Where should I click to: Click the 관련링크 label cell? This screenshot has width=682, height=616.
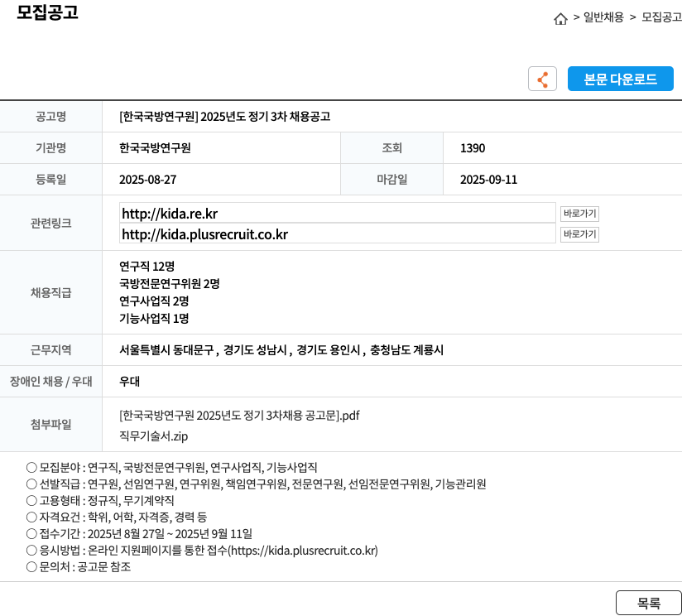(50, 223)
